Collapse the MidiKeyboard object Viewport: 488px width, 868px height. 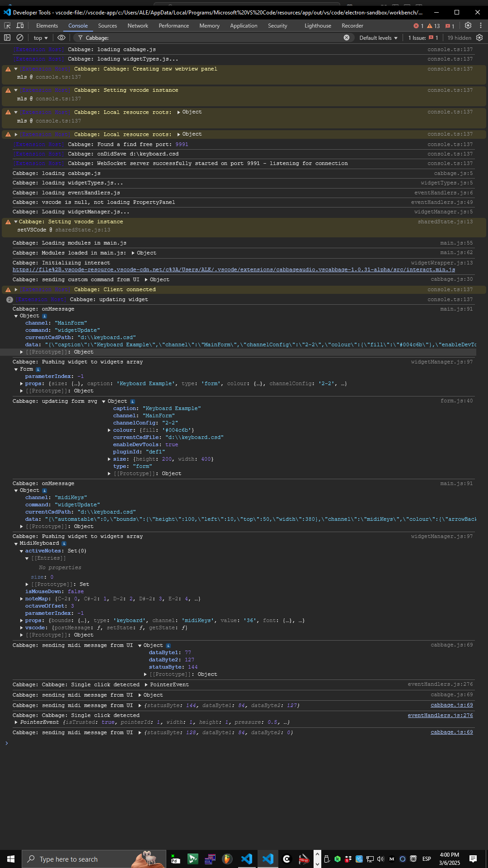pos(16,543)
